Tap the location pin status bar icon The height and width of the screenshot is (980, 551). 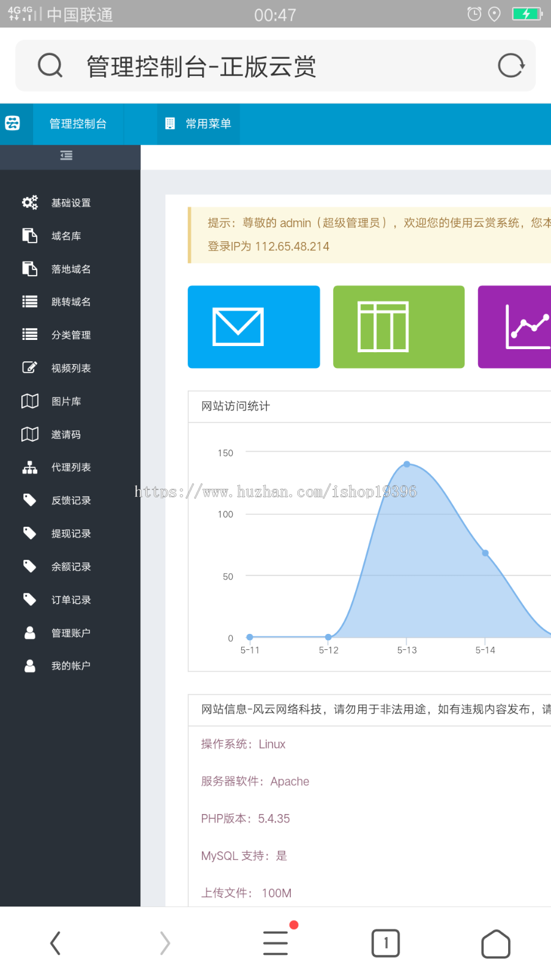coord(495,14)
